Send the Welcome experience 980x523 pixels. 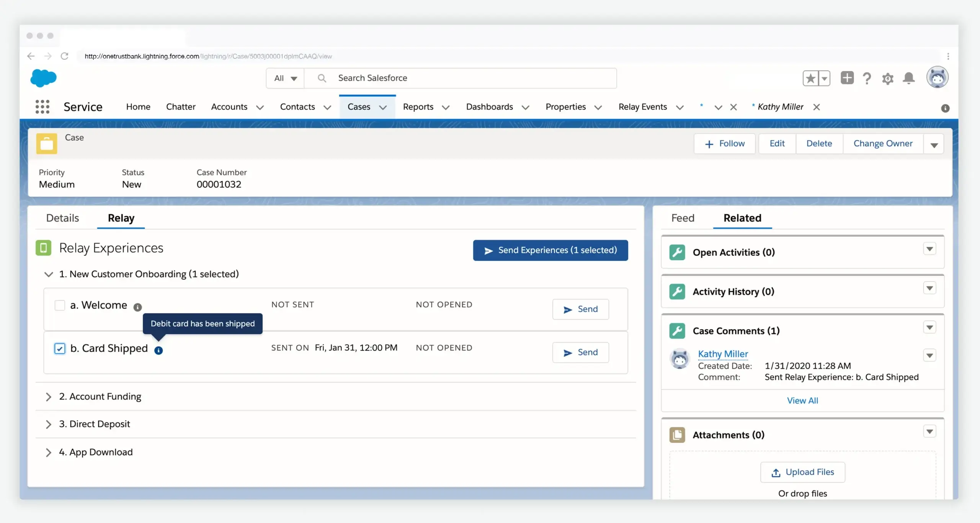point(581,309)
